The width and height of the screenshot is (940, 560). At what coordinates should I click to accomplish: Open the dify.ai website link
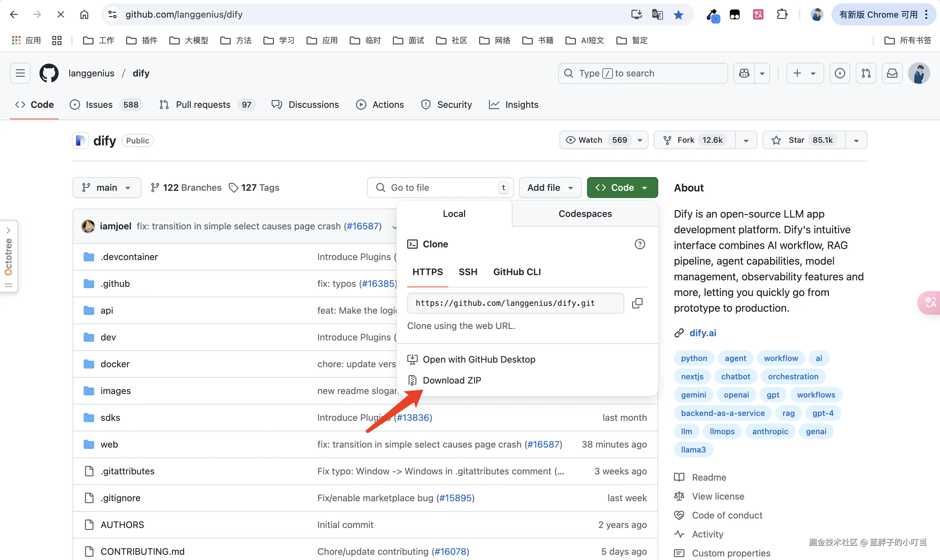coord(702,333)
